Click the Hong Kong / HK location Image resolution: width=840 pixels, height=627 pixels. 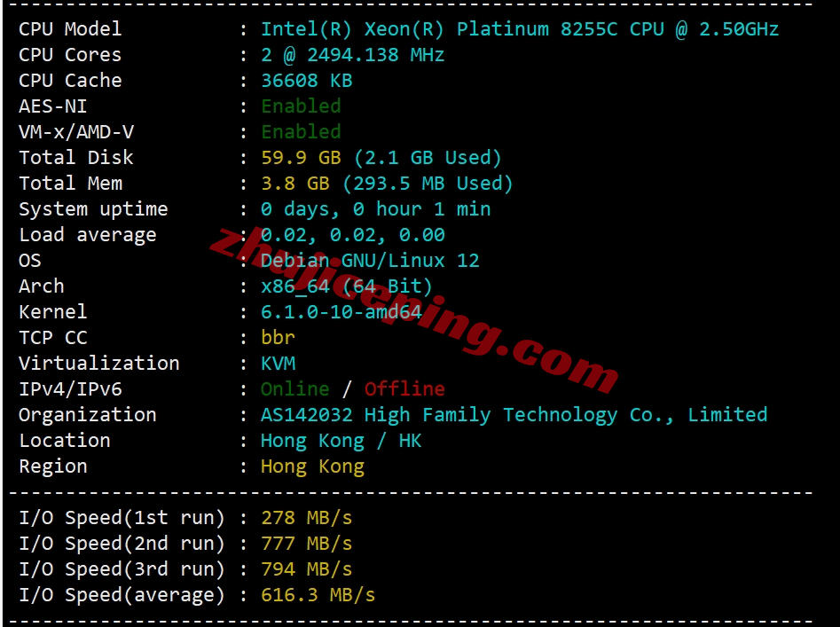(341, 441)
